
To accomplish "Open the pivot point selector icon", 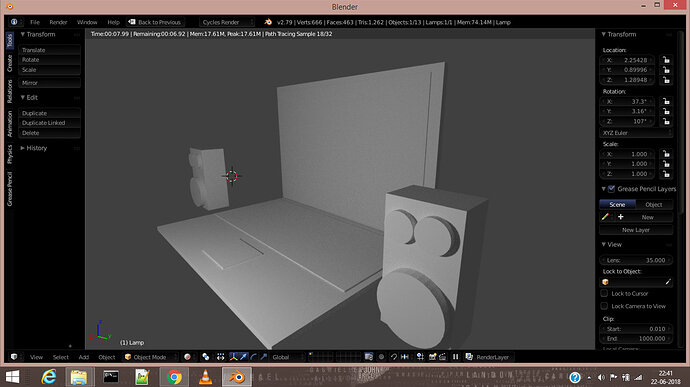I will 206,357.
